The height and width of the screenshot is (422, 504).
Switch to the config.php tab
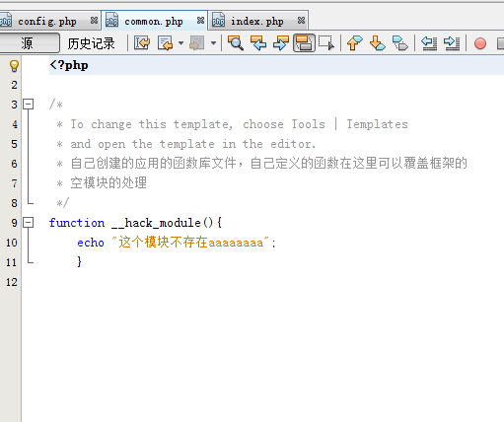47,22
